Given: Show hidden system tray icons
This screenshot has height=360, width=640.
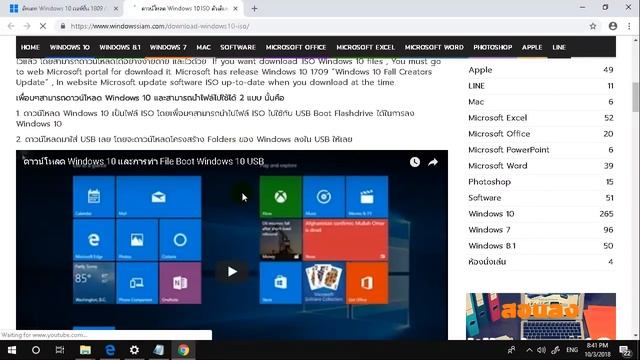Looking at the screenshot, I should coord(529,350).
